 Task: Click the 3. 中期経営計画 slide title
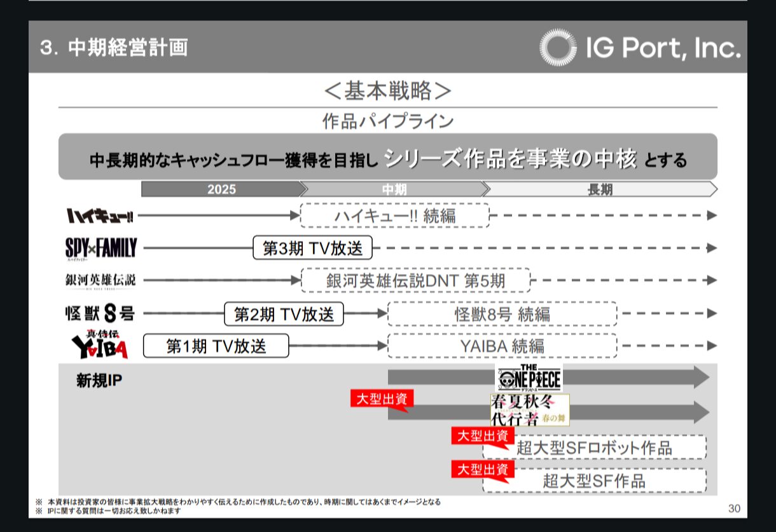coord(114,48)
